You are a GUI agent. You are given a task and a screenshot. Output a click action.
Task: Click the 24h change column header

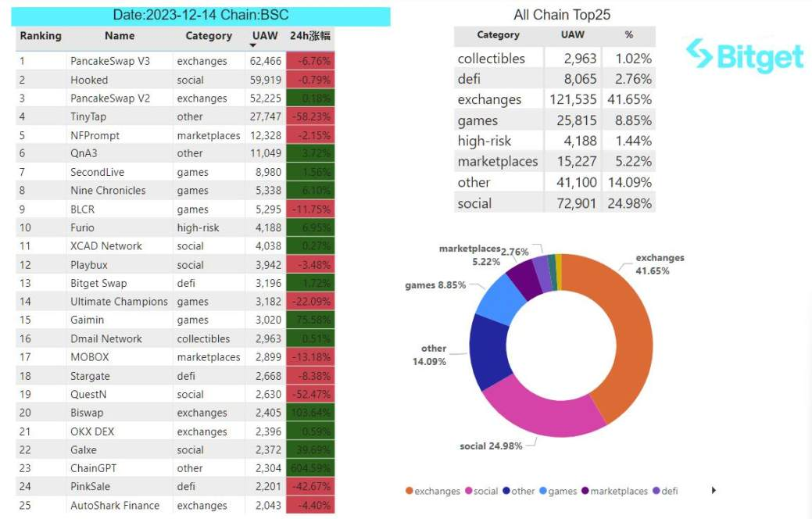pos(309,36)
